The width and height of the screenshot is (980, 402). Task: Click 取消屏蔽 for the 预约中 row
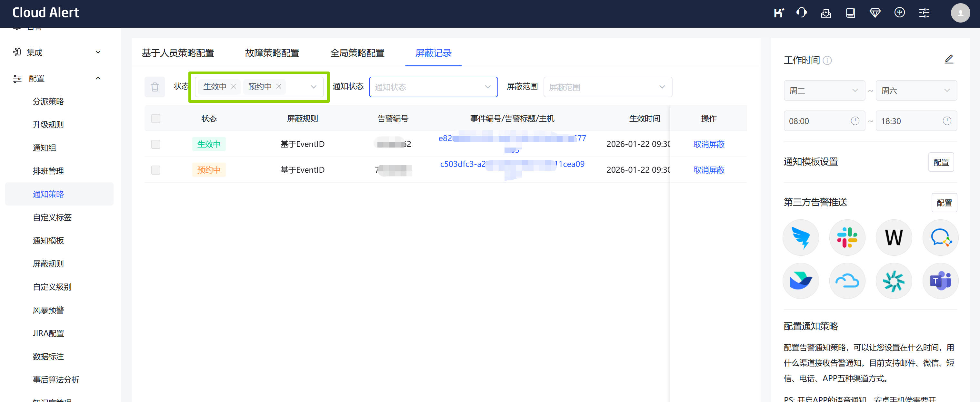tap(708, 170)
